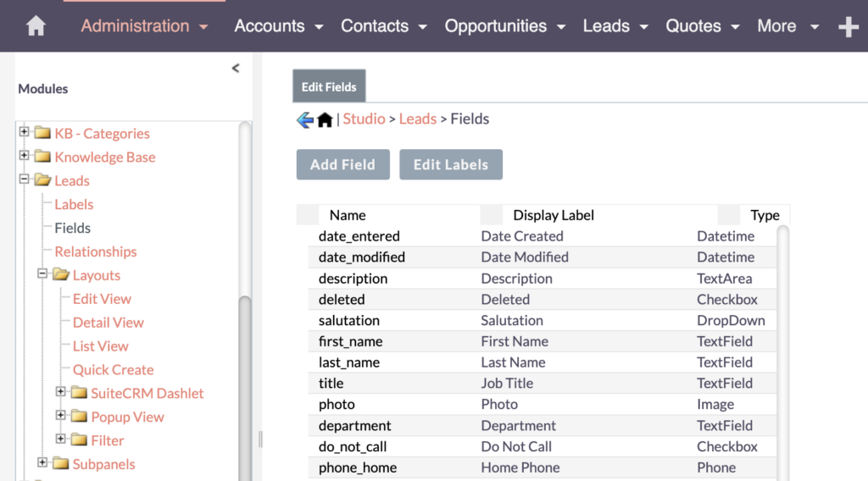Collapse the Layouts tree node

(x=42, y=274)
